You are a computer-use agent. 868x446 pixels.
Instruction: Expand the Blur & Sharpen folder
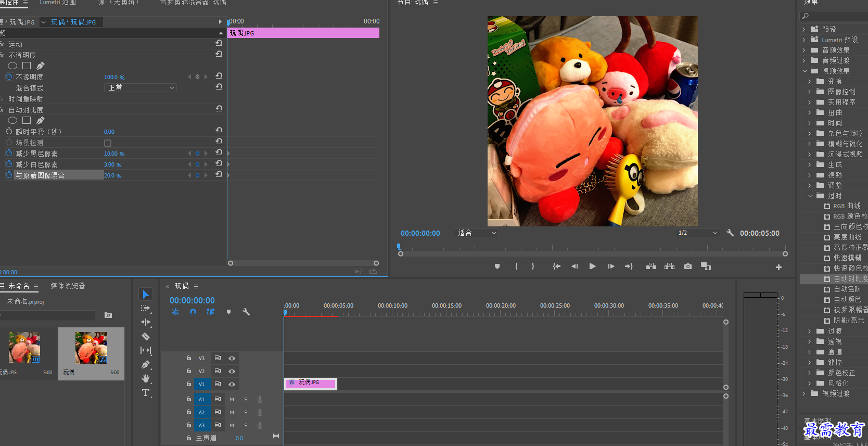point(810,144)
